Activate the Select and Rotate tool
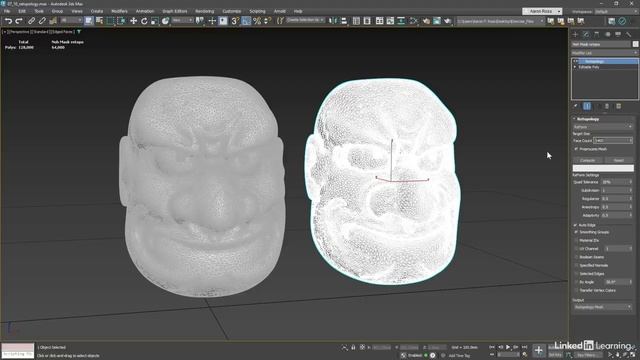 click(x=144, y=21)
